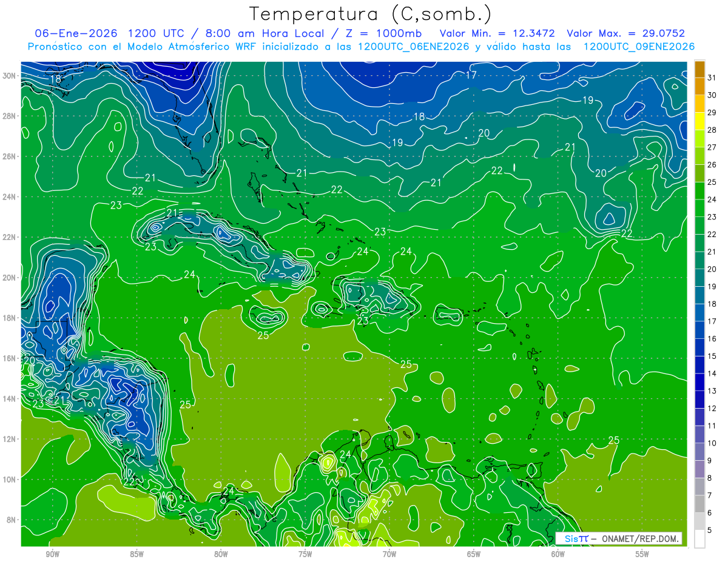Click the 55W longitude axis label
This screenshot has height=562, width=728.
pos(642,554)
